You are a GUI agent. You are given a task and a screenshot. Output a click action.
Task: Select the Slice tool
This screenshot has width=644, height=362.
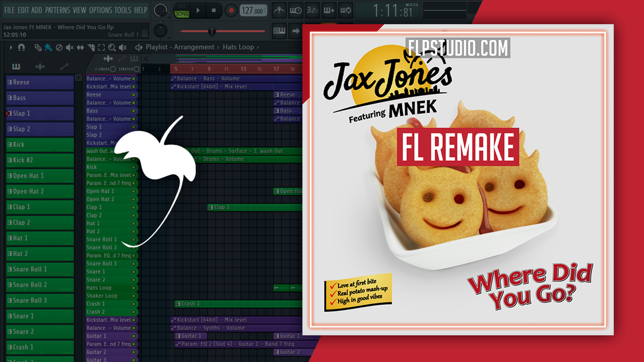pyautogui.click(x=92, y=48)
